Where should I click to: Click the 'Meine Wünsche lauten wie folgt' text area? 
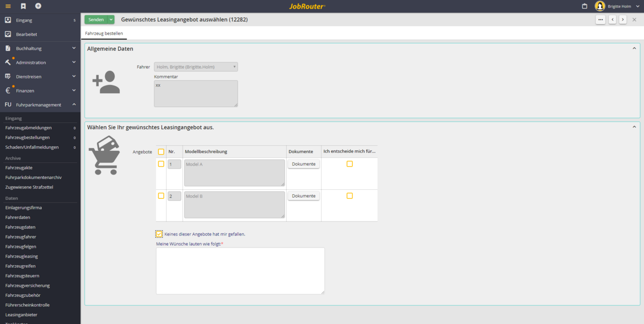(x=240, y=271)
